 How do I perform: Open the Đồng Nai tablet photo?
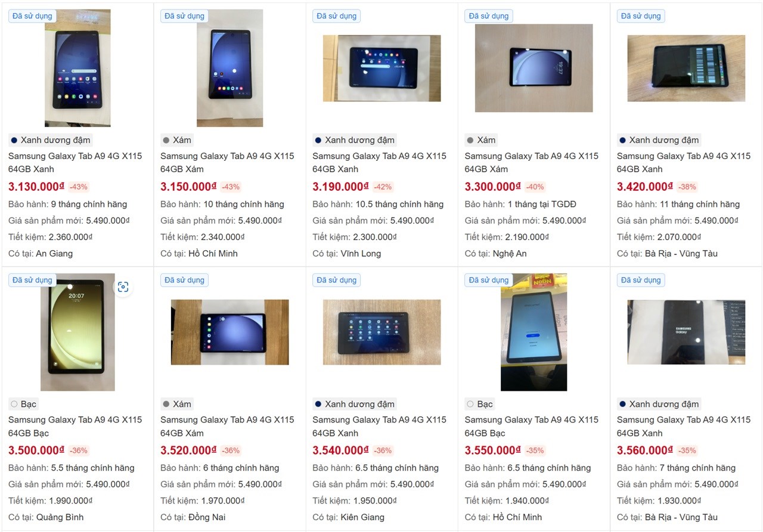pyautogui.click(x=230, y=332)
